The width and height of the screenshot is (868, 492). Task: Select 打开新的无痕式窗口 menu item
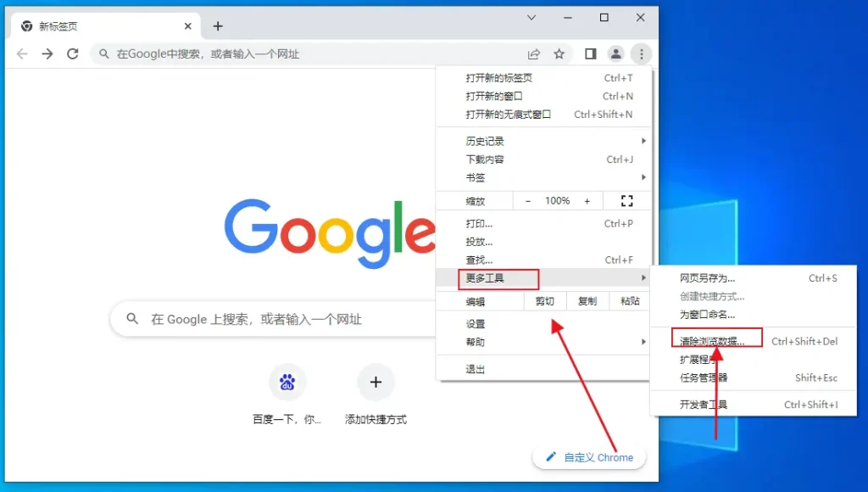coord(543,115)
